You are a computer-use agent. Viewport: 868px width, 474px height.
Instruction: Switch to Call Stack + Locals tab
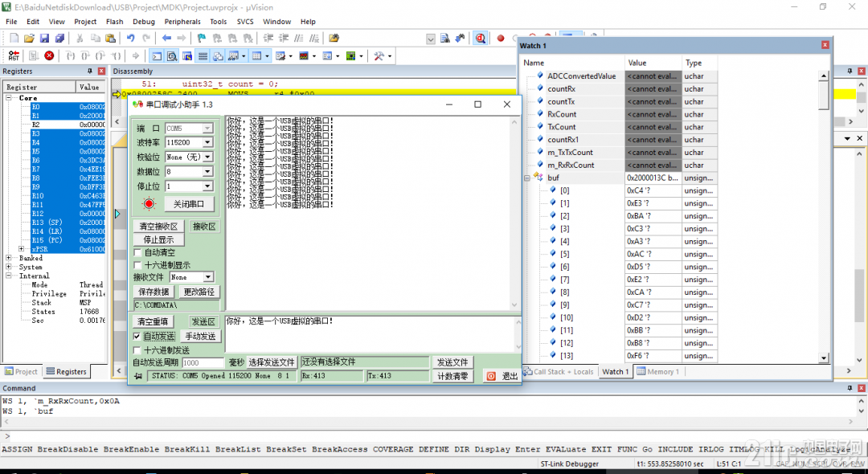[559, 372]
